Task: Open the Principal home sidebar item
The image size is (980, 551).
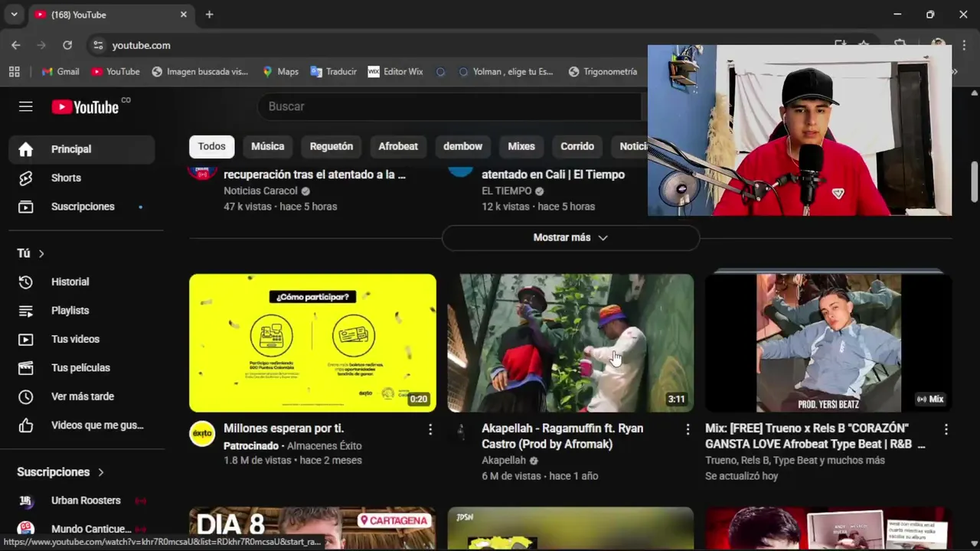Action: (x=82, y=149)
